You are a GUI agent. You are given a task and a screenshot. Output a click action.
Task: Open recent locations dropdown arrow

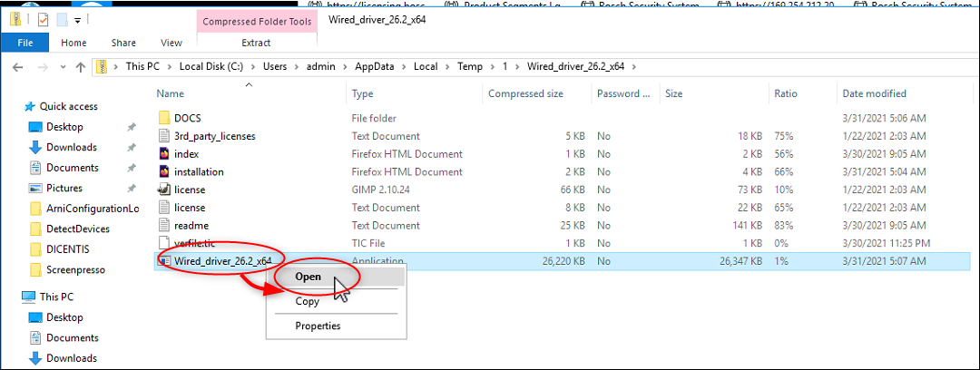pyautogui.click(x=63, y=67)
